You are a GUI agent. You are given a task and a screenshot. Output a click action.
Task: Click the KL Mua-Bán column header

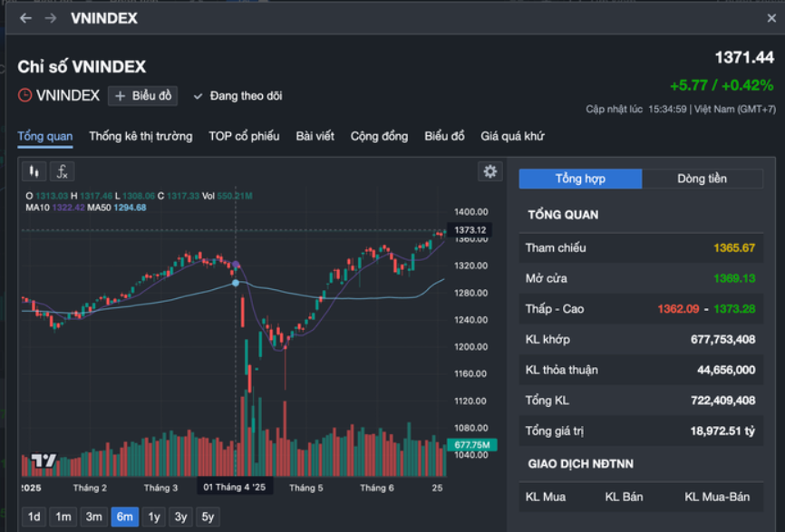tap(717, 497)
